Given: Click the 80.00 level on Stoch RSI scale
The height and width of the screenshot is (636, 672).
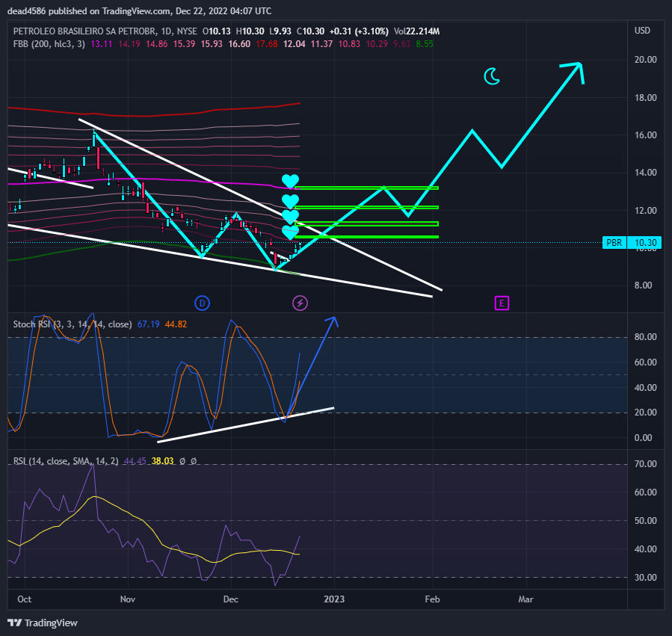Looking at the screenshot, I should [645, 337].
